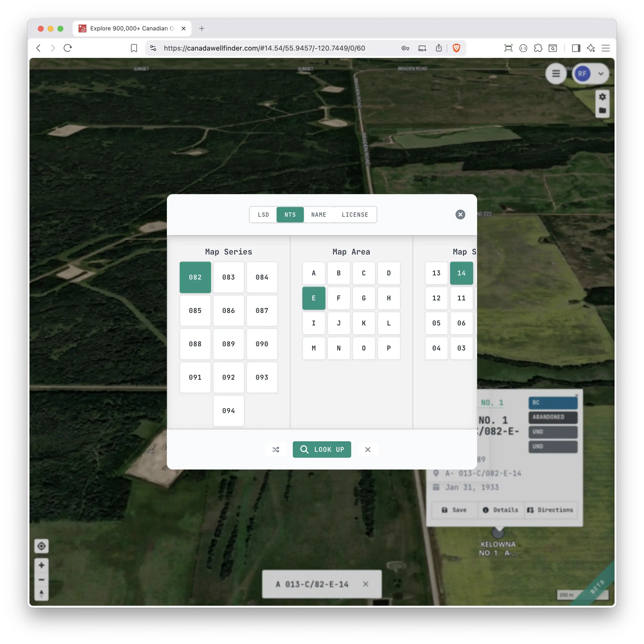Switch to the LSD tab
This screenshot has height=644, width=644.
tap(263, 214)
